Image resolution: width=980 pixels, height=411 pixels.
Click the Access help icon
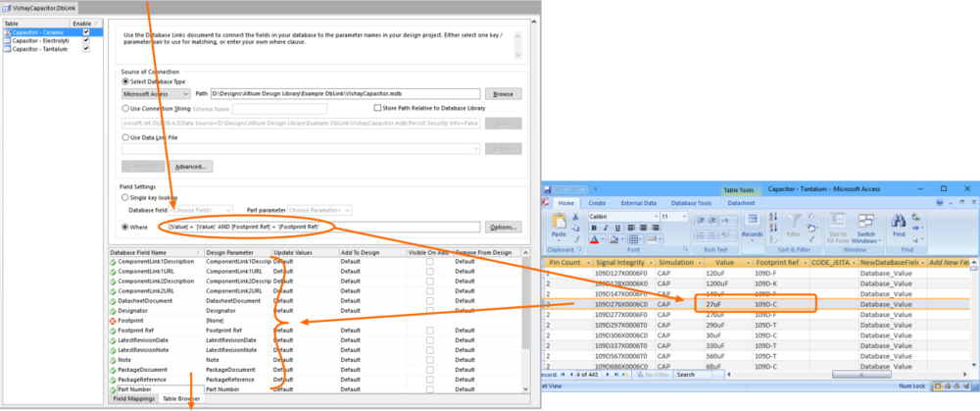940,202
